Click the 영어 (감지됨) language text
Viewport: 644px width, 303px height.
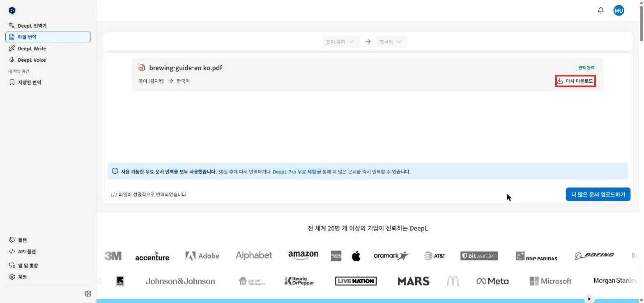point(152,81)
